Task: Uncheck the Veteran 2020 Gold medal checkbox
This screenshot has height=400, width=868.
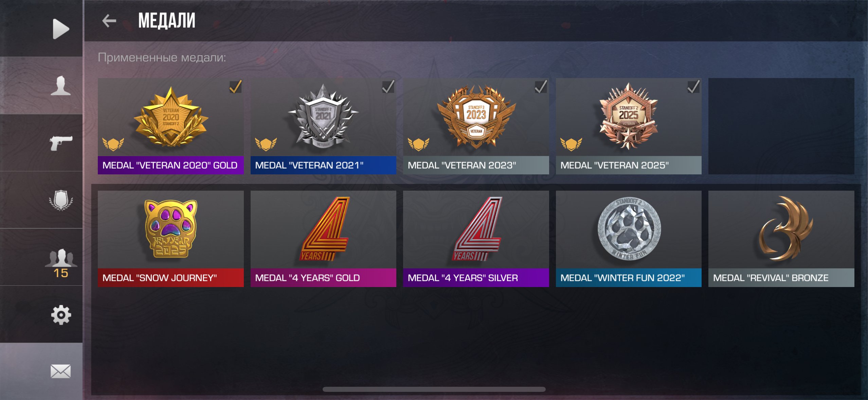Action: 235,87
